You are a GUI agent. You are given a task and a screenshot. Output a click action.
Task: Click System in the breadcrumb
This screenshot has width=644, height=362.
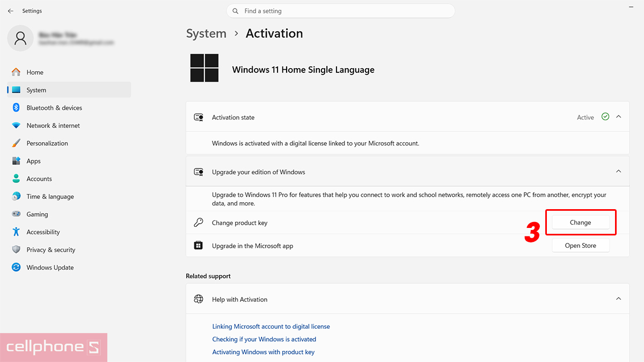[206, 33]
